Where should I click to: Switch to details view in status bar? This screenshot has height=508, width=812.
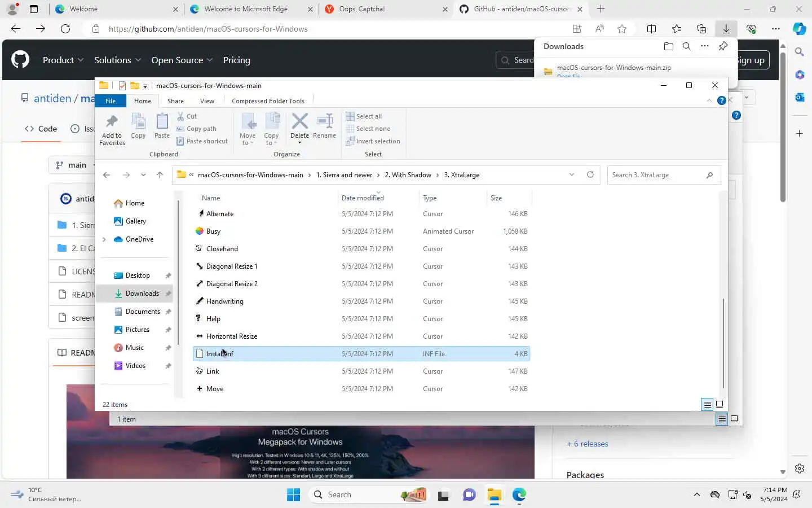click(707, 404)
